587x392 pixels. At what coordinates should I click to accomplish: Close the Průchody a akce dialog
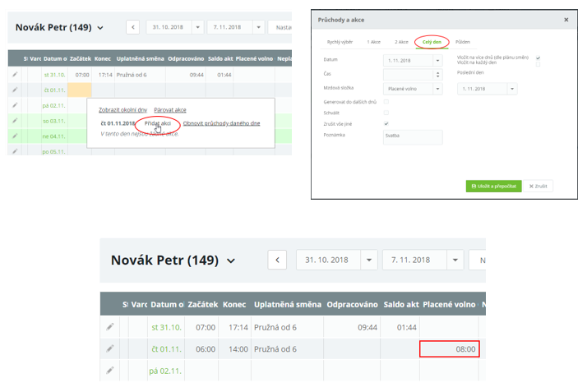coord(566,19)
